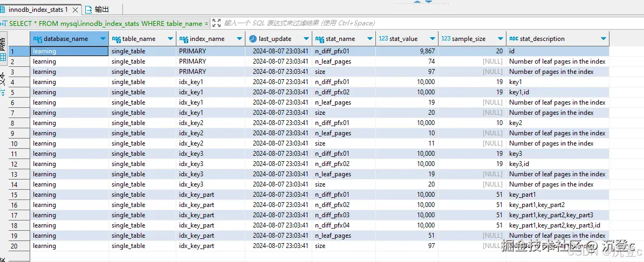Select the idx_key3 index_name cell in row 14

click(x=211, y=184)
